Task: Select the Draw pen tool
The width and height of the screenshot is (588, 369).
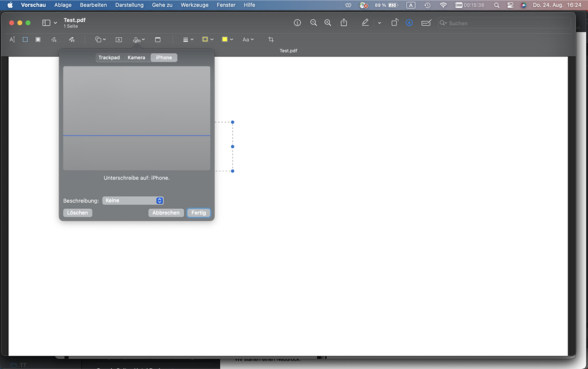Action: pos(71,40)
